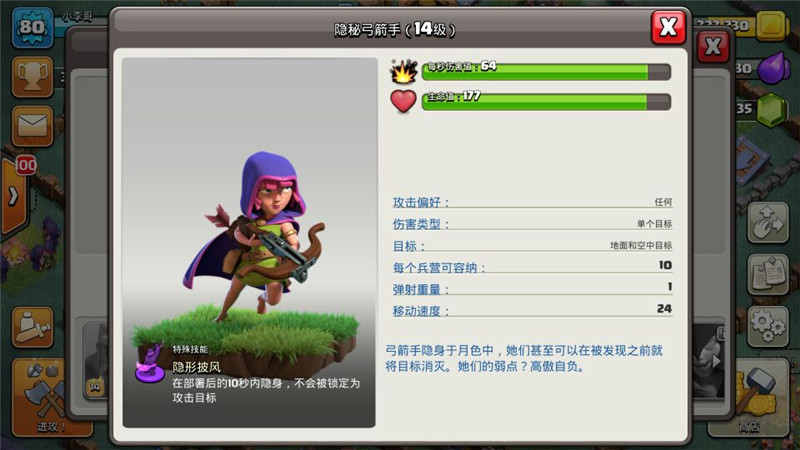Click the hitpoints 177 health bar
The width and height of the screenshot is (800, 450).
pos(546,102)
